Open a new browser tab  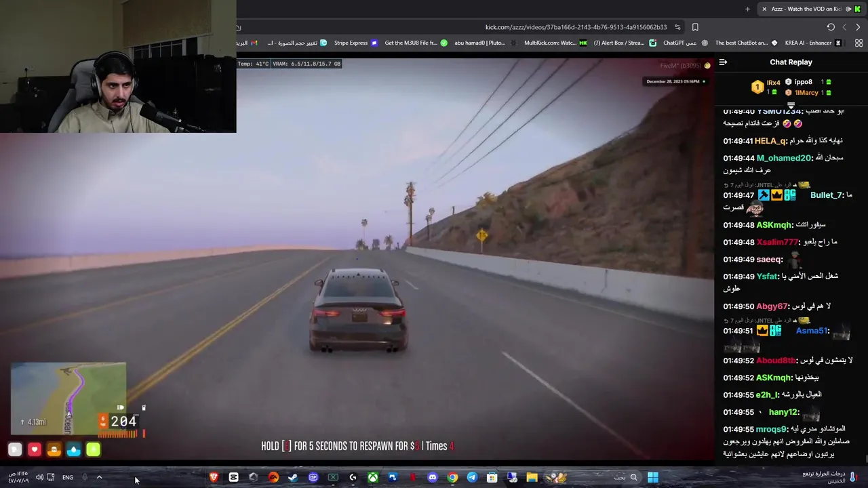coord(747,9)
